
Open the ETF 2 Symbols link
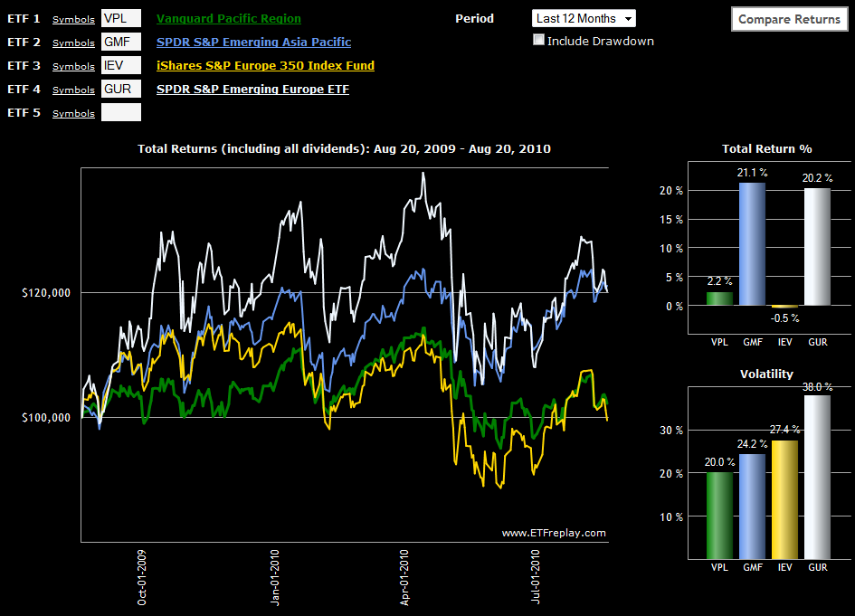pos(73,43)
